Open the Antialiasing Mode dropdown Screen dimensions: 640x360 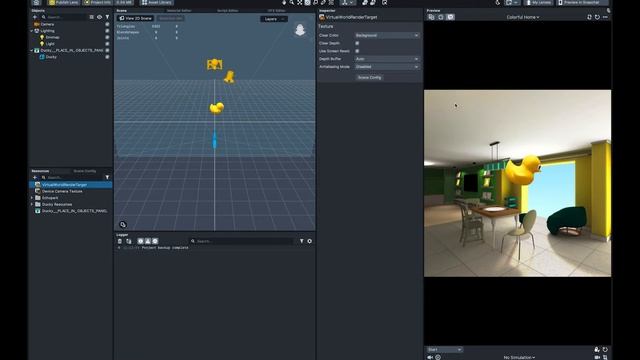coord(387,67)
